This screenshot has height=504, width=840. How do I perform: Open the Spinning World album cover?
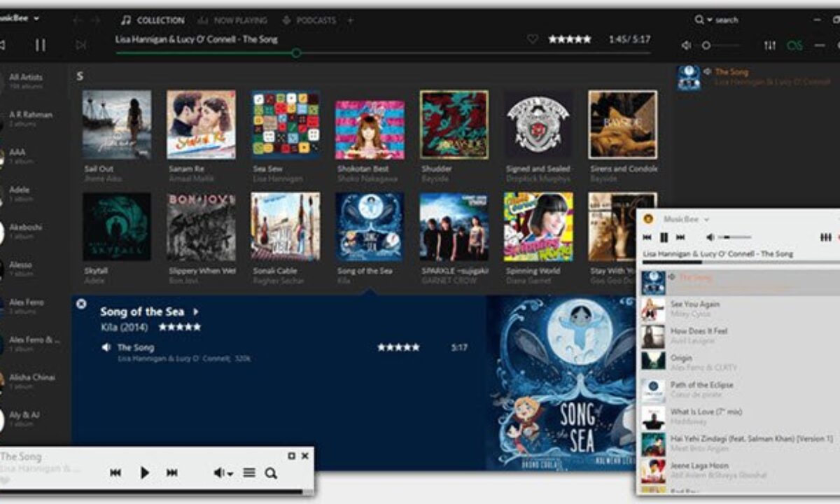(x=538, y=227)
